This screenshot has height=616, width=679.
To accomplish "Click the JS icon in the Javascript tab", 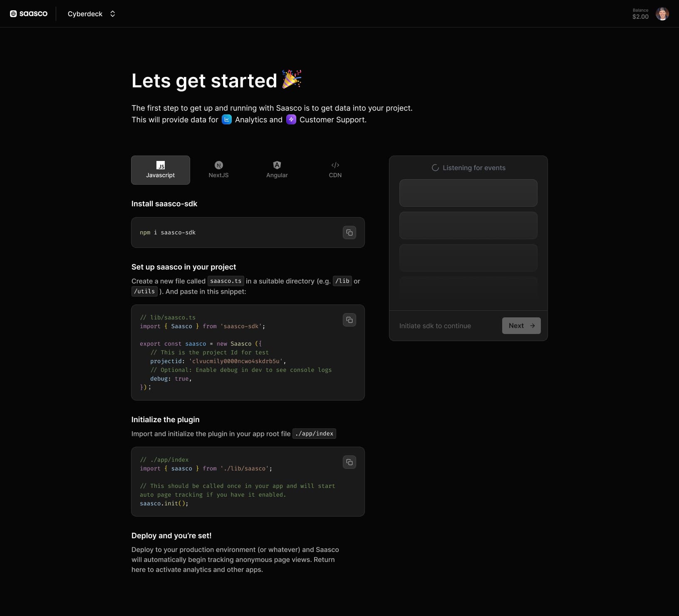I will point(161,165).
